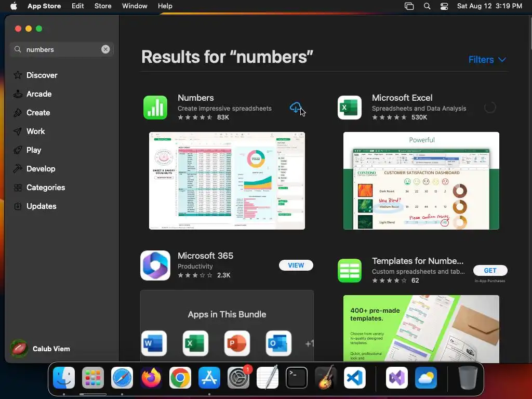Screen dimensions: 532x399
Task: Click the Word icon in the bundle
Action: (154, 343)
